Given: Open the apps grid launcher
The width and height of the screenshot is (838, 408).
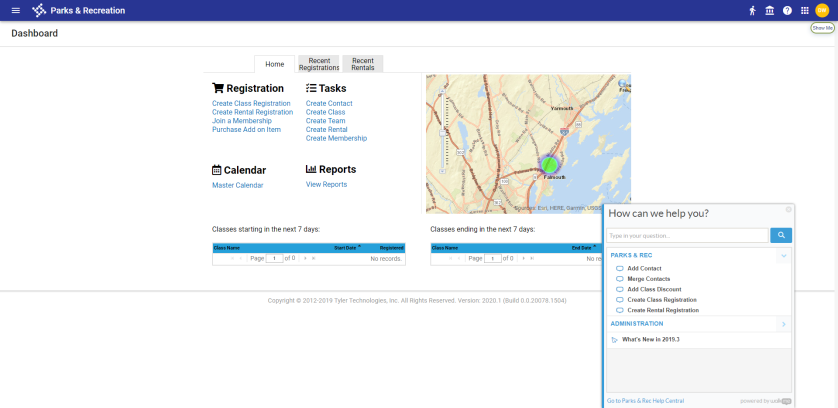Looking at the screenshot, I should click(804, 10).
